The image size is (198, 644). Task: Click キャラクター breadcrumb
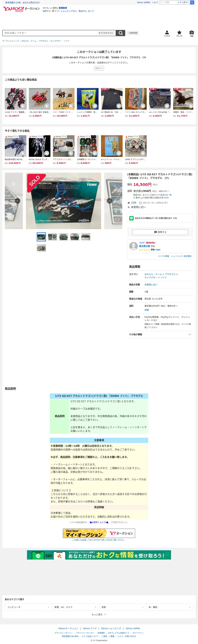pyautogui.click(x=56, y=41)
